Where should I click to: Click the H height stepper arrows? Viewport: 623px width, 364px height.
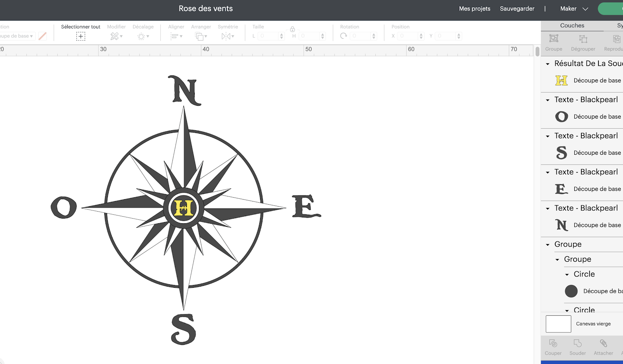(322, 36)
